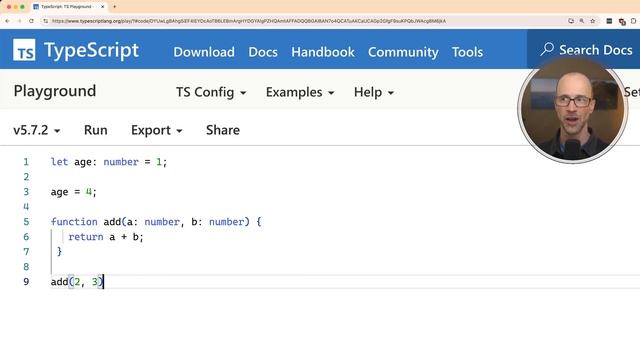The width and height of the screenshot is (640, 360).
Task: Click the TypeScript wordmark link
Action: 91,51
